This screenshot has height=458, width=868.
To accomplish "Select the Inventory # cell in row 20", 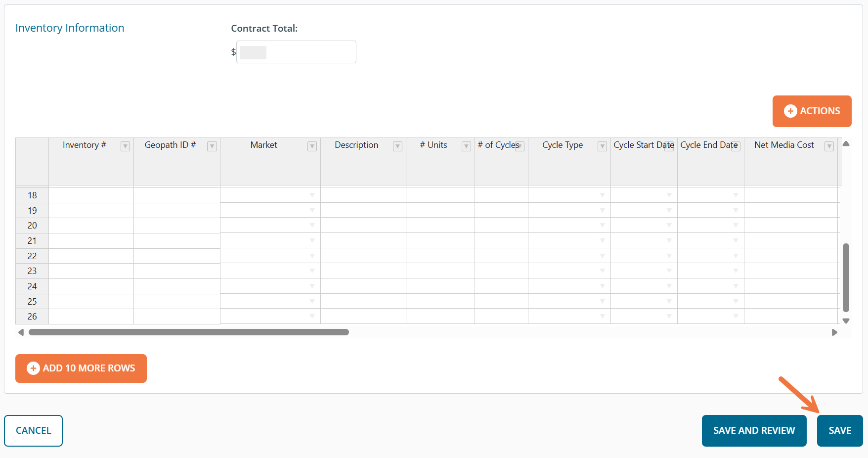I will (91, 226).
